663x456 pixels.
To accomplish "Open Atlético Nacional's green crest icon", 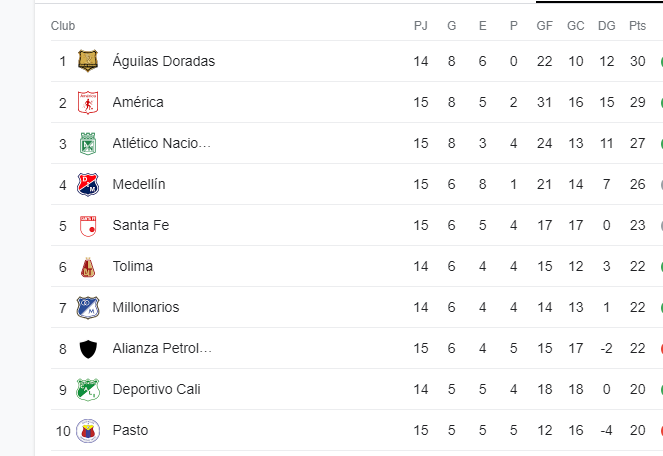I will [88, 143].
